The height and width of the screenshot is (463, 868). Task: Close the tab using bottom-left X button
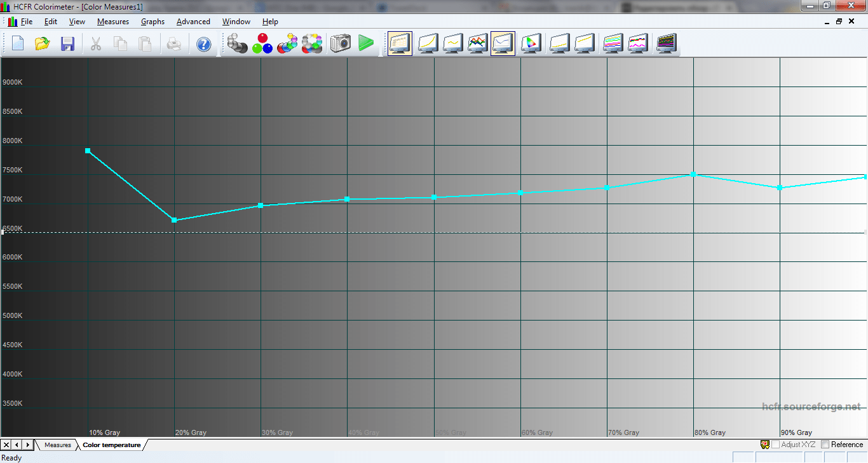(6, 445)
